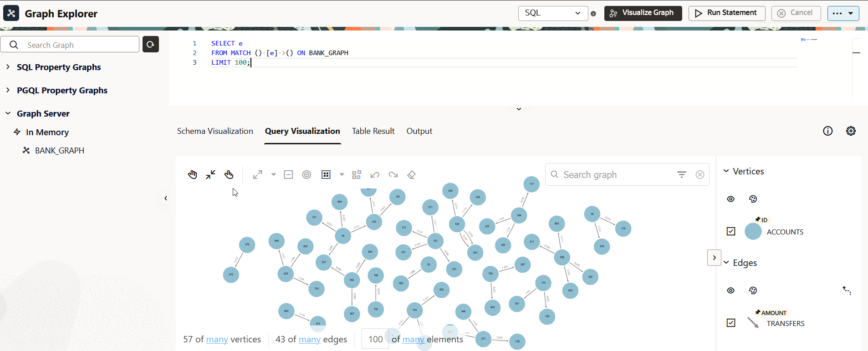The image size is (868, 351).
Task: Click graph vertex labeled 672
Action: 231,275
